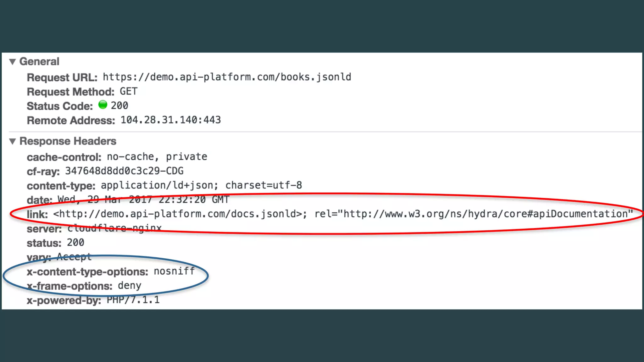This screenshot has height=362, width=644.
Task: Select the date header value
Action: pos(143,200)
